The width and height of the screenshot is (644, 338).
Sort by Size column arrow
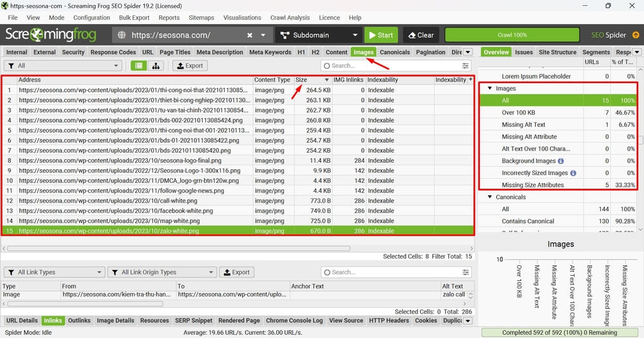tap(327, 80)
